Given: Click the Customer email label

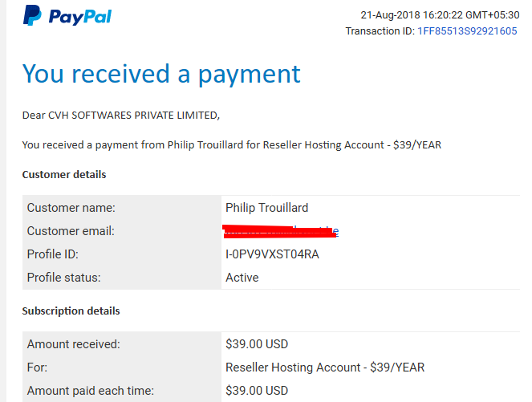Looking at the screenshot, I should click(x=71, y=231).
